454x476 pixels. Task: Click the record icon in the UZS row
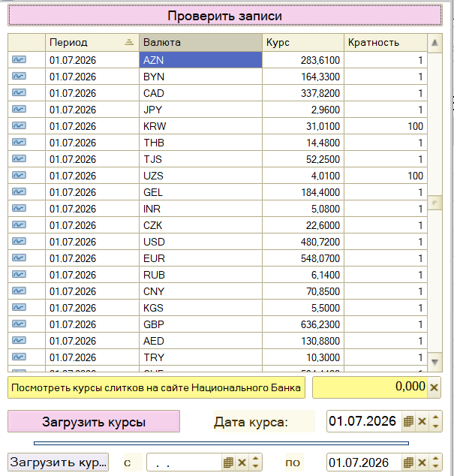(x=19, y=175)
